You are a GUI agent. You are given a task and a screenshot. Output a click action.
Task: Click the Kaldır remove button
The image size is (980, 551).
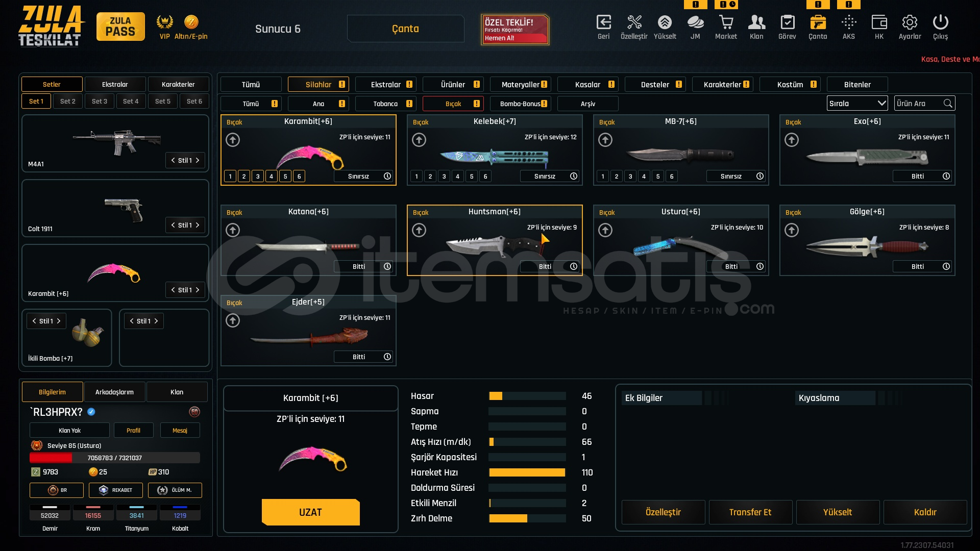[x=925, y=512]
